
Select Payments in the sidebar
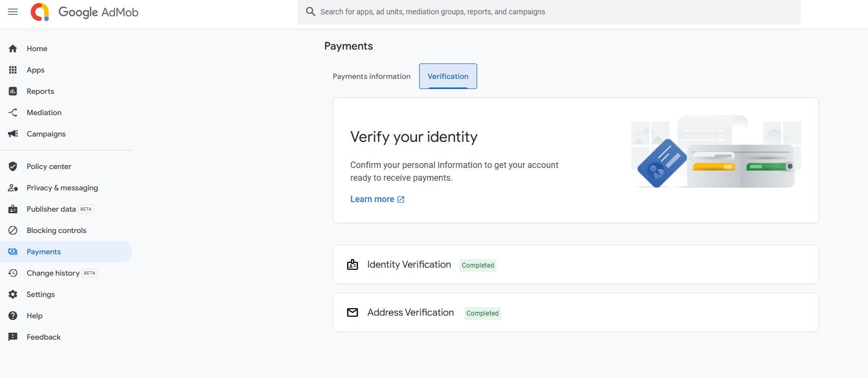(66, 252)
